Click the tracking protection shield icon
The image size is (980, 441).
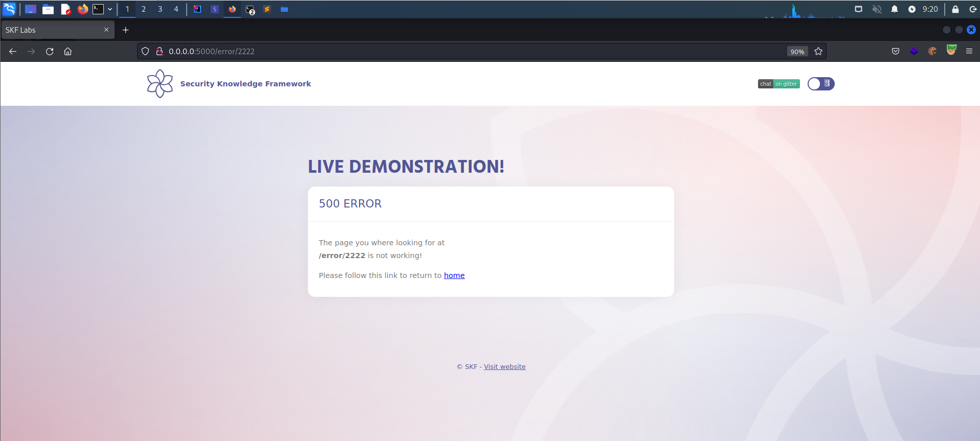coord(145,52)
